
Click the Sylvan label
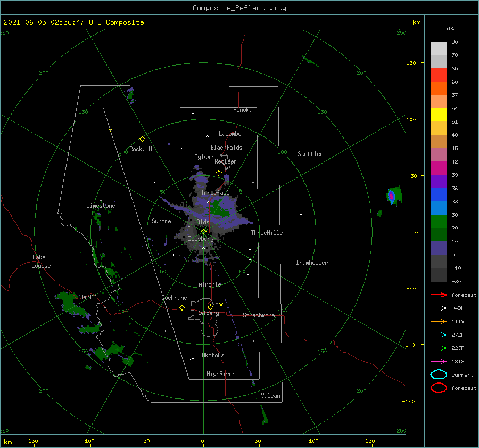tap(204, 157)
